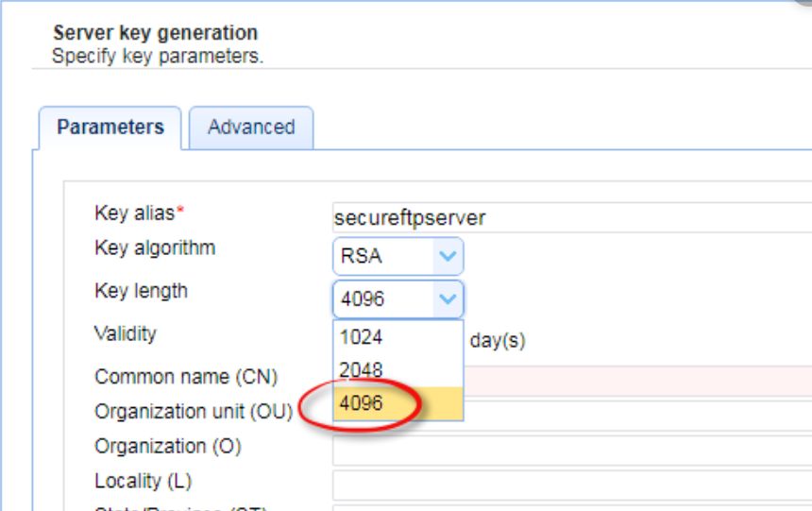Viewport: 812px width, 511px height.
Task: Select 1024 from the key length list
Action: pyautogui.click(x=398, y=337)
